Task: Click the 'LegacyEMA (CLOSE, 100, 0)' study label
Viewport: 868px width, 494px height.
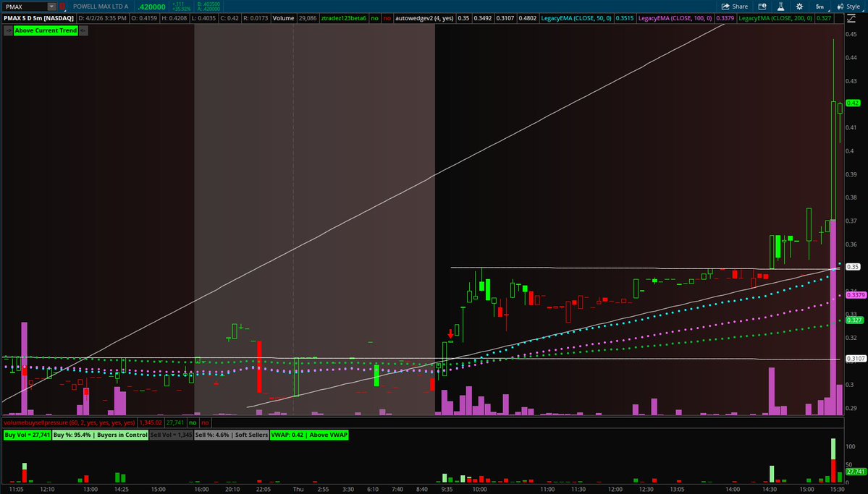Action: (675, 18)
